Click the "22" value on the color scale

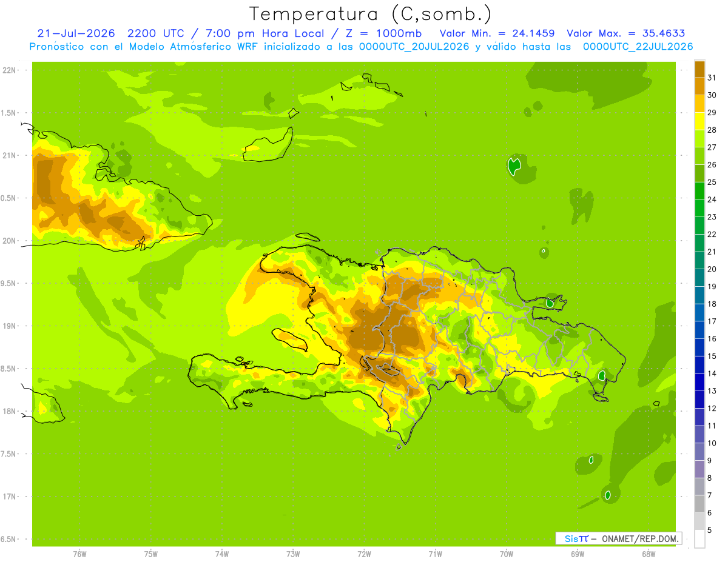pyautogui.click(x=712, y=234)
